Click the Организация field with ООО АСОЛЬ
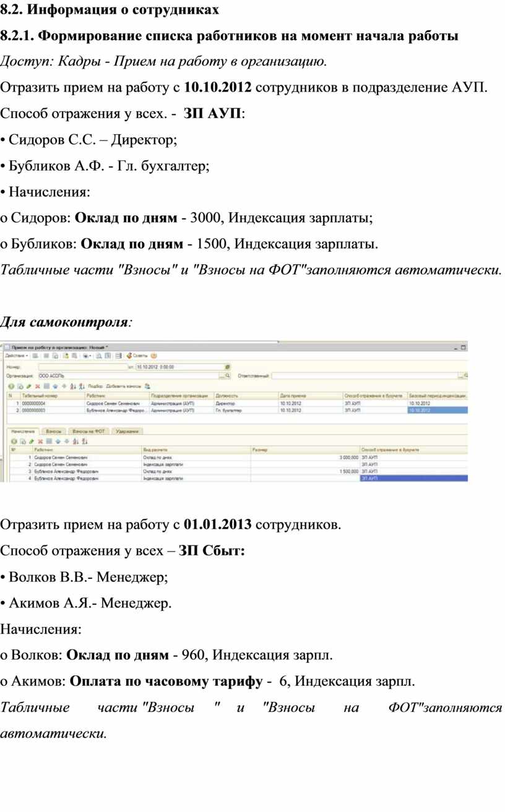Screen dimensions: 505x812 (128, 375)
